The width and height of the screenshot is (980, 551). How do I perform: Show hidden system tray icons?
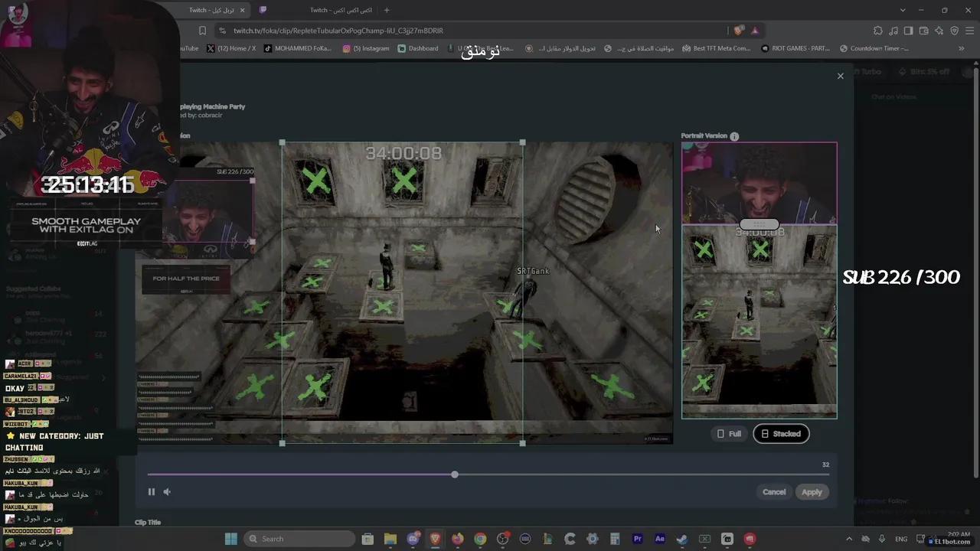[x=848, y=539]
